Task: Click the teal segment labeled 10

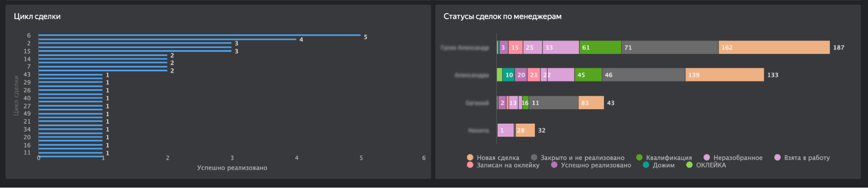Action: point(508,75)
